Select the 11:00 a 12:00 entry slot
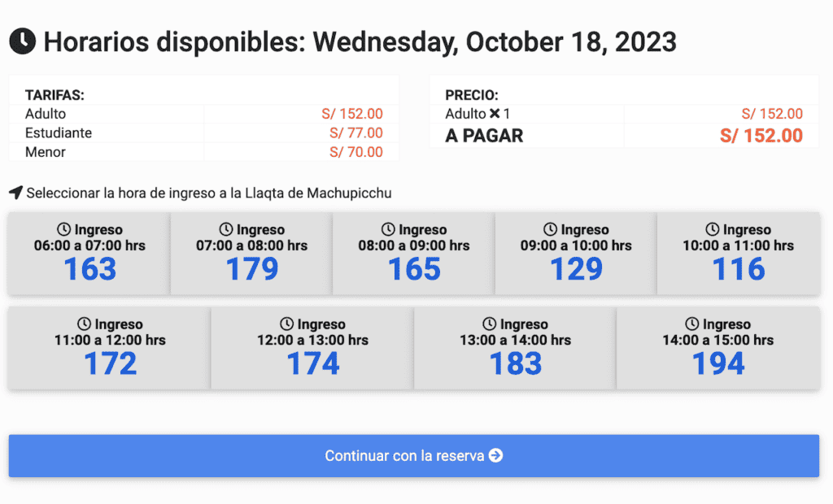The image size is (833, 504). (x=110, y=349)
